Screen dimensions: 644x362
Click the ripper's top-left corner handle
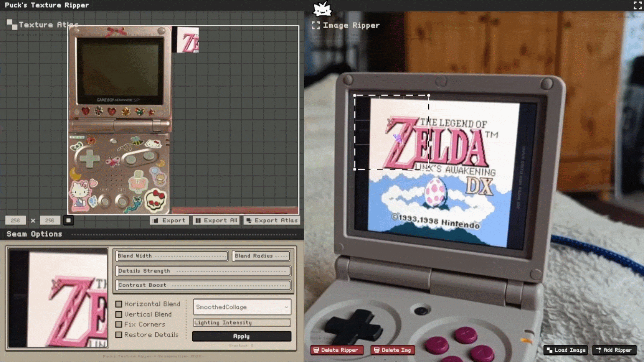[355, 95]
